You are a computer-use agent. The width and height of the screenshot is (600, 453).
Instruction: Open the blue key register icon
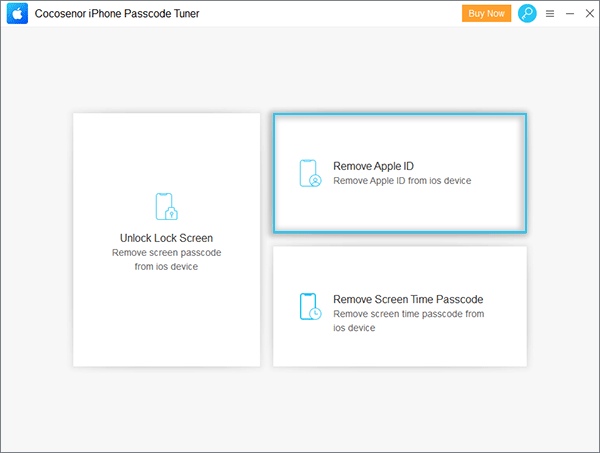tap(527, 13)
